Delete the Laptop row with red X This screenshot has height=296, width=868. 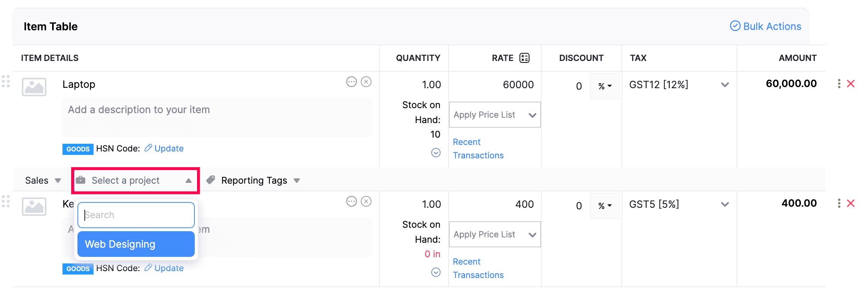(x=851, y=84)
